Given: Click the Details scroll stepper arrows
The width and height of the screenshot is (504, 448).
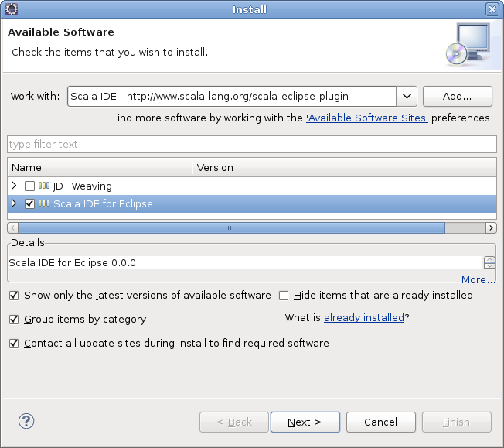Looking at the screenshot, I should (x=489, y=262).
